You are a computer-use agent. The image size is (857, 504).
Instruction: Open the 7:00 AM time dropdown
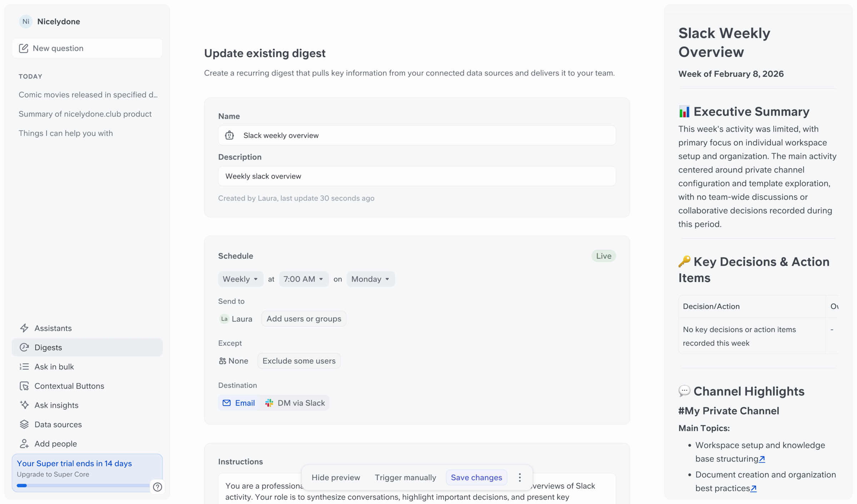point(304,279)
